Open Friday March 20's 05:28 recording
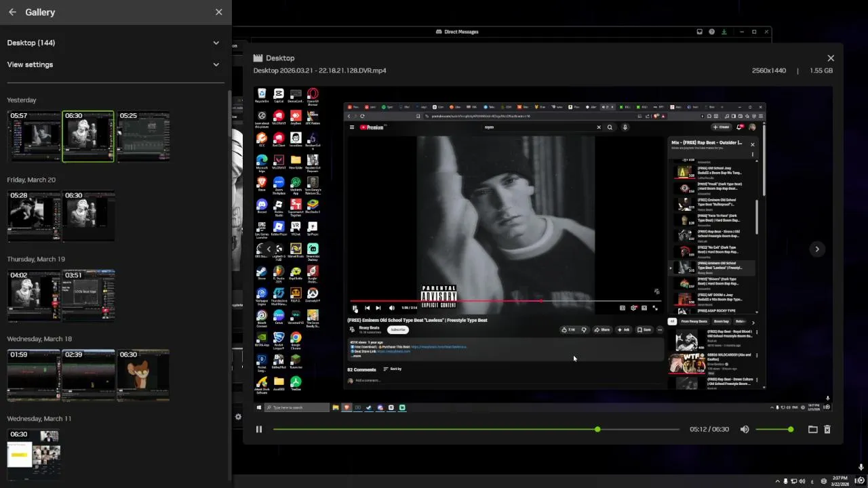 pos(34,216)
